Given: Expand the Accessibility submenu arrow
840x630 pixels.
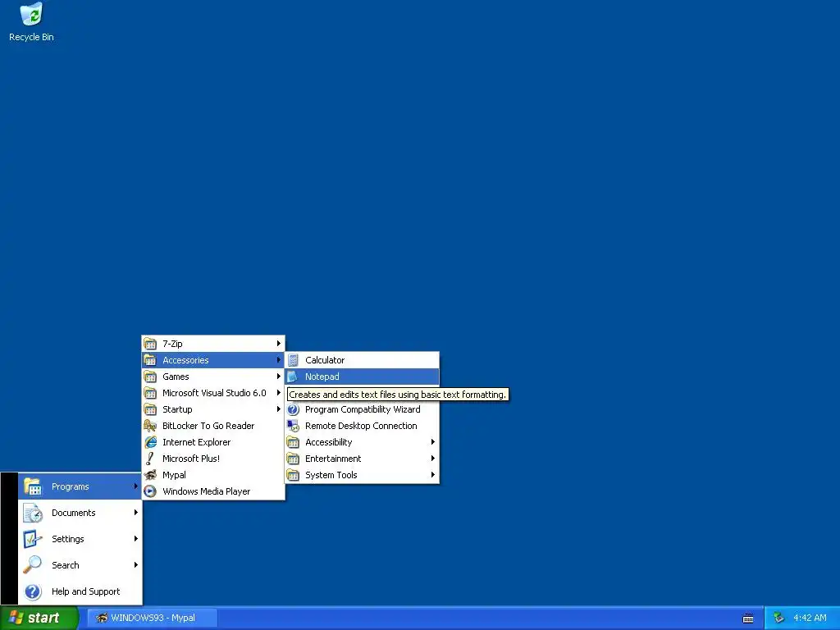Looking at the screenshot, I should tap(433, 442).
